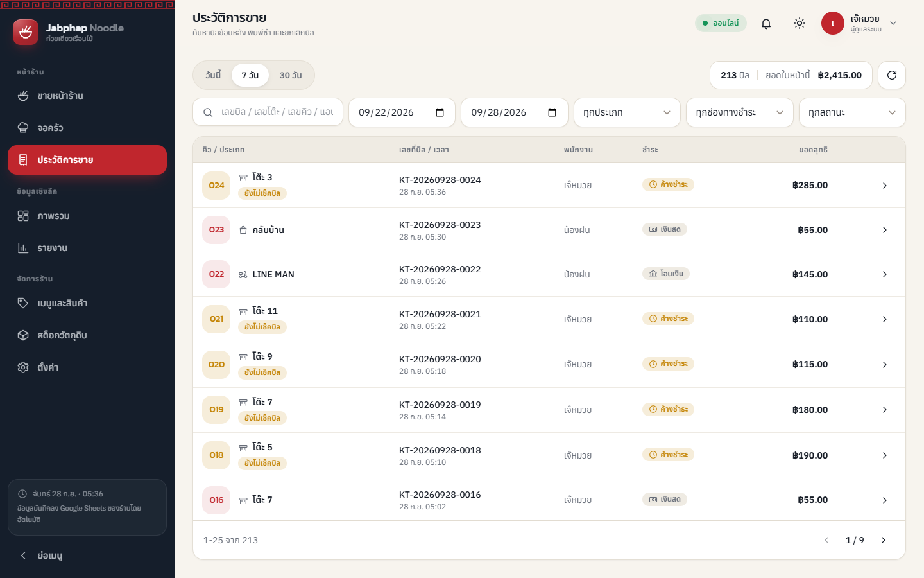Go to previous page of bills
924x578 pixels.
(826, 540)
